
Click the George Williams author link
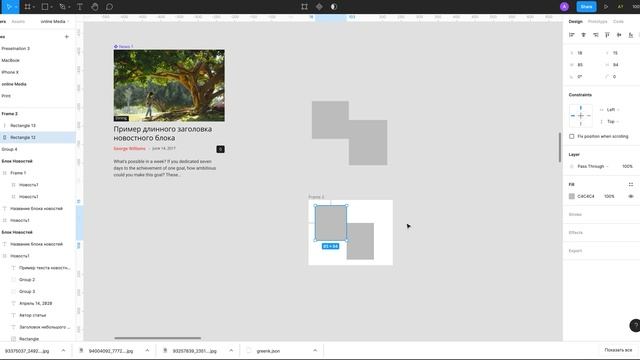[x=129, y=149]
